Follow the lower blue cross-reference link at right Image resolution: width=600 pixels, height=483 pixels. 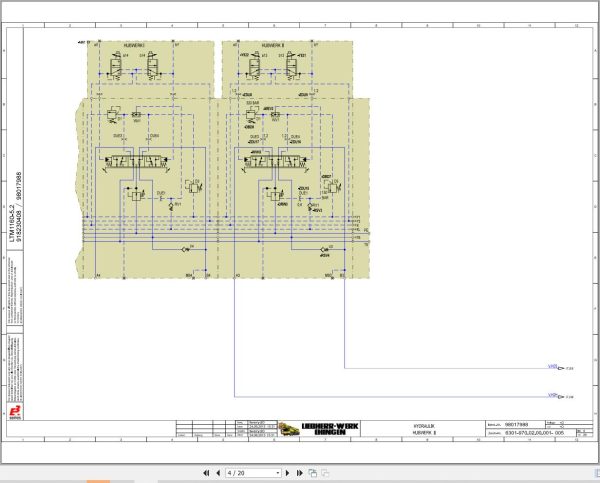[553, 395]
